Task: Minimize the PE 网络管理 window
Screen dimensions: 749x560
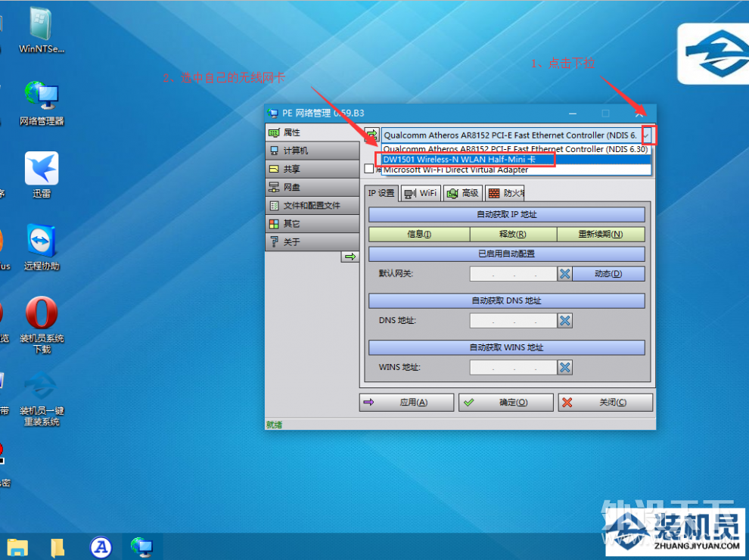Action: pyautogui.click(x=573, y=114)
